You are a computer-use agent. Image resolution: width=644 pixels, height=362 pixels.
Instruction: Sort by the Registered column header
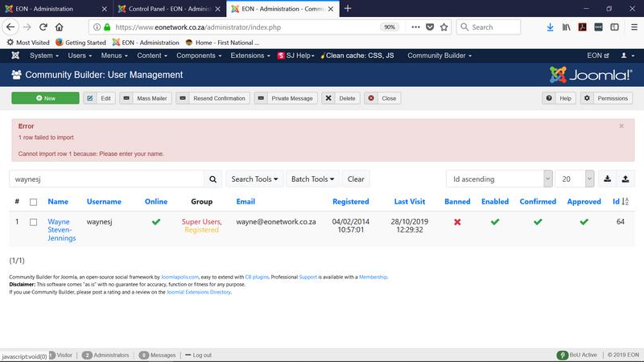(351, 202)
